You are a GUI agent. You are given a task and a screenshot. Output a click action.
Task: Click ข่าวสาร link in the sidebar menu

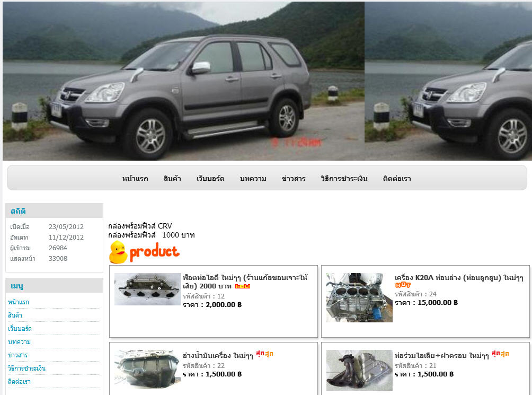click(x=17, y=355)
